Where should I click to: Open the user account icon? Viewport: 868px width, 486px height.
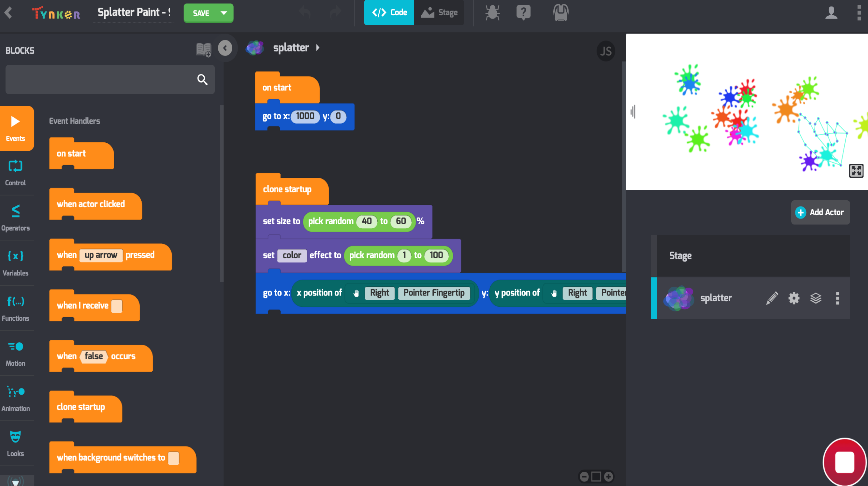click(831, 13)
